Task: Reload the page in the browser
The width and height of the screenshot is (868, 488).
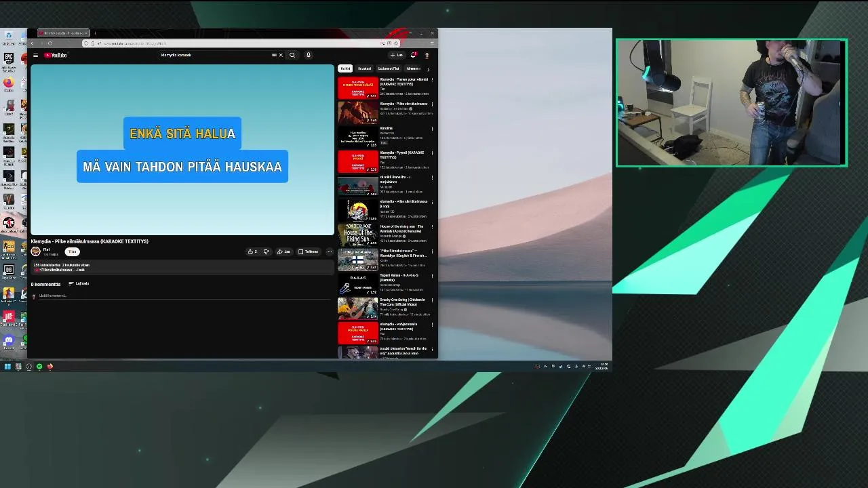Action: pos(50,43)
